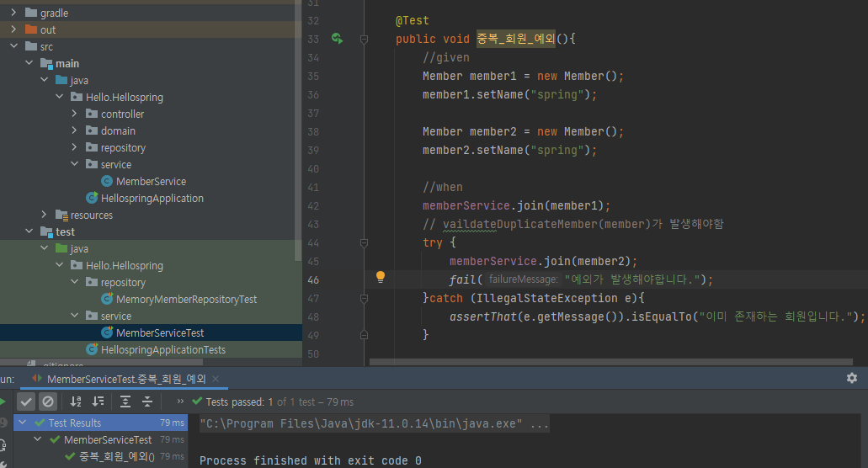This screenshot has width=868, height=468.
Task: Click assertThat call on line 48
Action: tap(482, 317)
